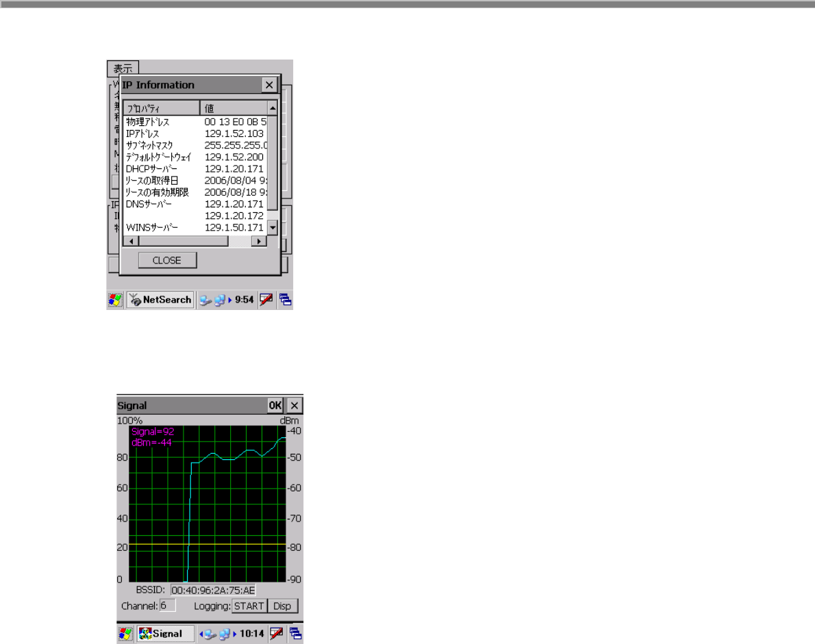This screenshot has width=815, height=644.
Task: Click vertical scrollbar up arrow in IP list
Action: click(273, 107)
